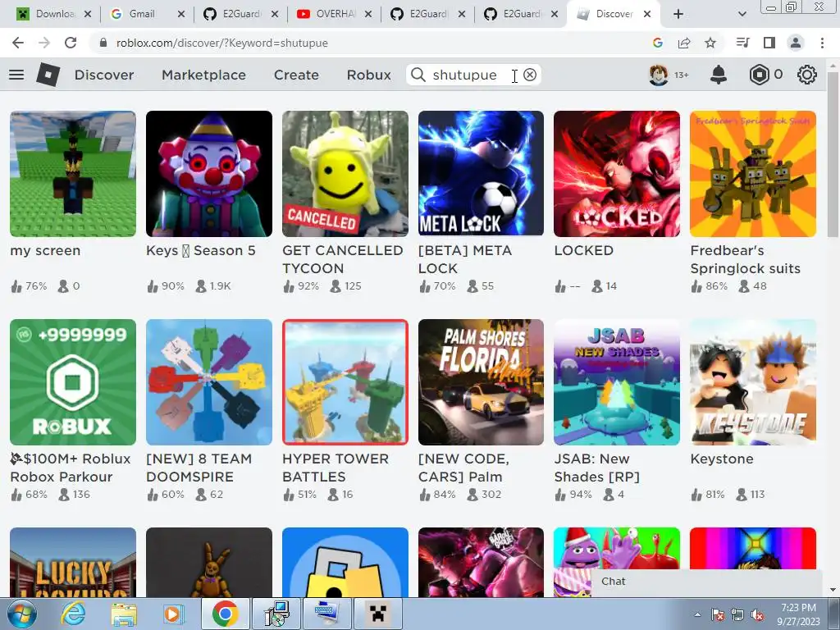The height and width of the screenshot is (630, 840).
Task: Open the META LOCK game thumbnail
Action: [x=481, y=174]
